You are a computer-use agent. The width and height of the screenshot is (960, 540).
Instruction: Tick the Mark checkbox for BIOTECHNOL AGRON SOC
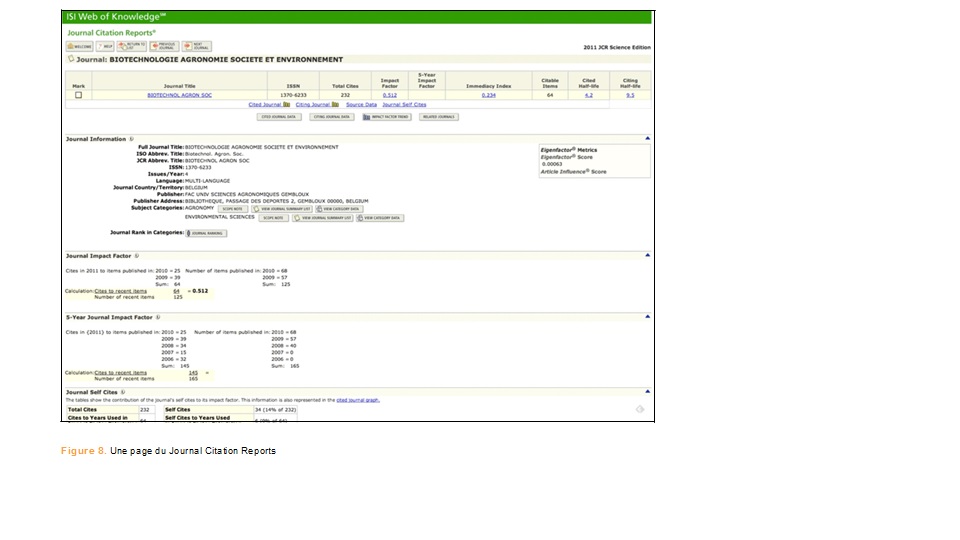click(x=78, y=95)
